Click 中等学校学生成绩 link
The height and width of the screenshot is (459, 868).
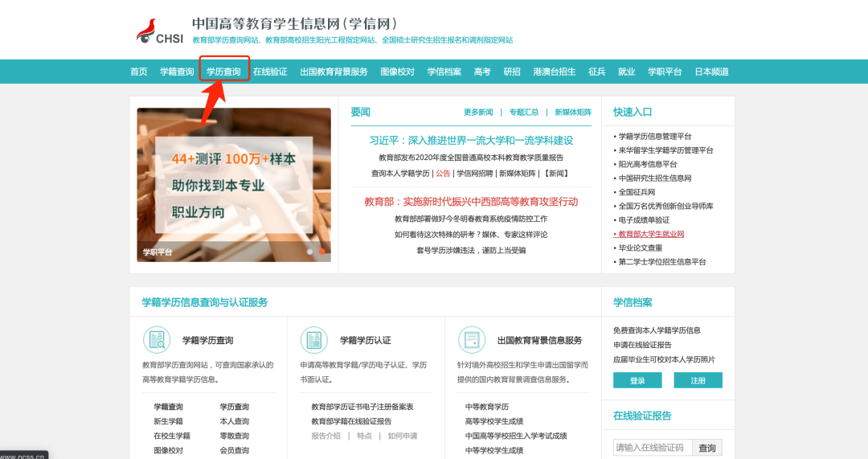click(x=493, y=450)
